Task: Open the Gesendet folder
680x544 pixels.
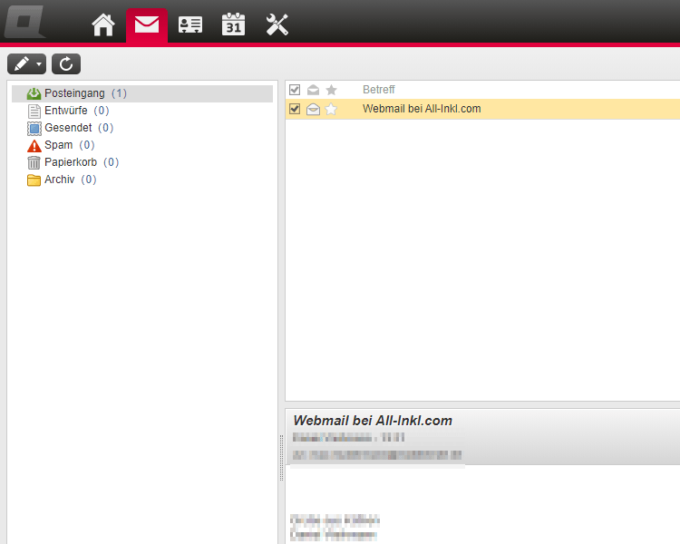Action: (68, 128)
